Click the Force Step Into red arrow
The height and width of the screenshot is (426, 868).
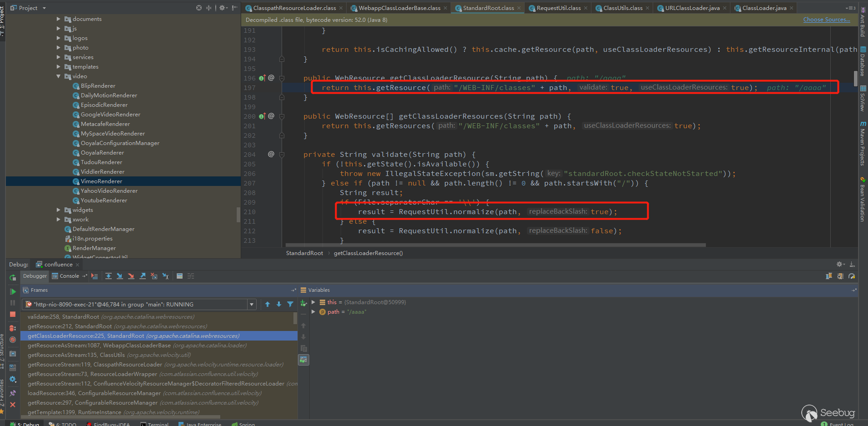point(131,276)
